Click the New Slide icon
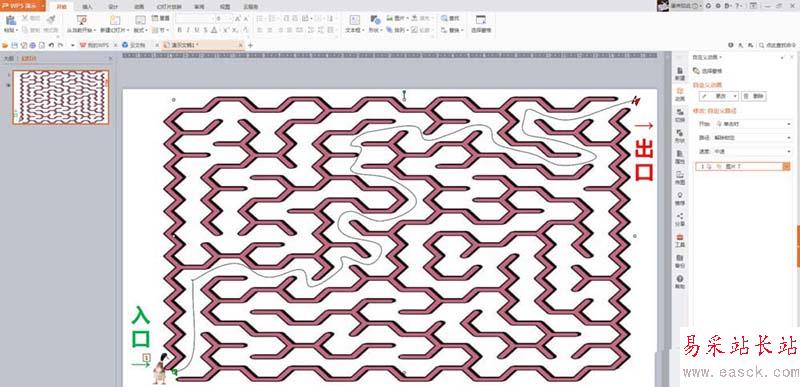The image size is (800, 387). (115, 20)
